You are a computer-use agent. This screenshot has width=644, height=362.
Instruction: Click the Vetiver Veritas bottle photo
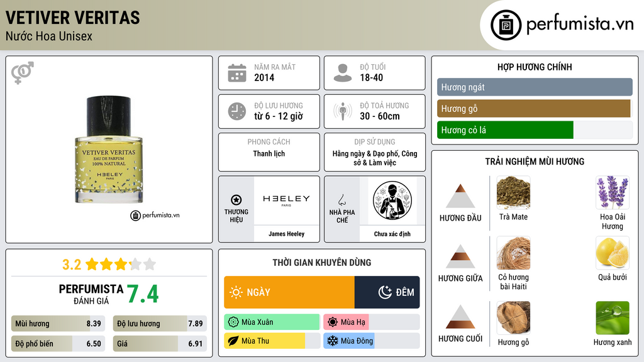coord(109,150)
